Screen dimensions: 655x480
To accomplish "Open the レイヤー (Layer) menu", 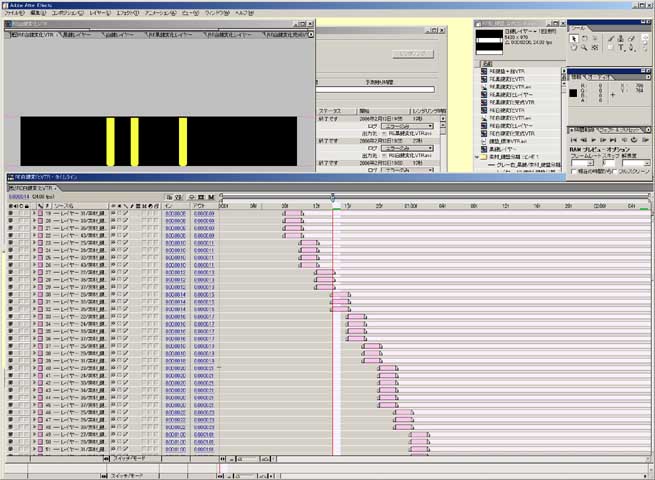I will click(100, 13).
